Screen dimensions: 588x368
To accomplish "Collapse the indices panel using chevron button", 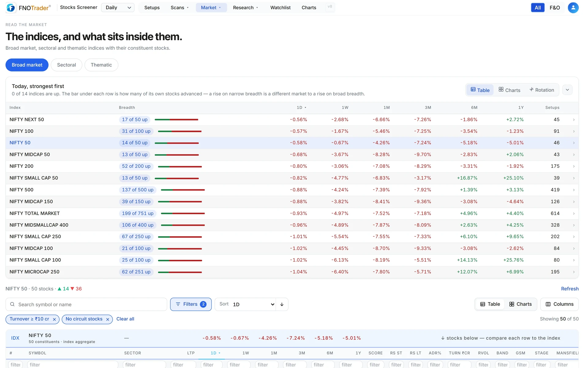I will pyautogui.click(x=567, y=90).
